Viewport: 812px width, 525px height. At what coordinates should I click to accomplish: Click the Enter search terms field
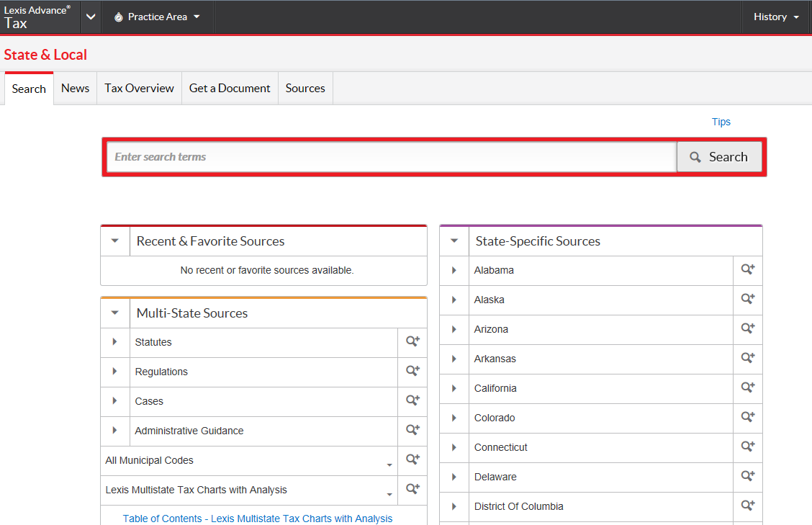[391, 157]
